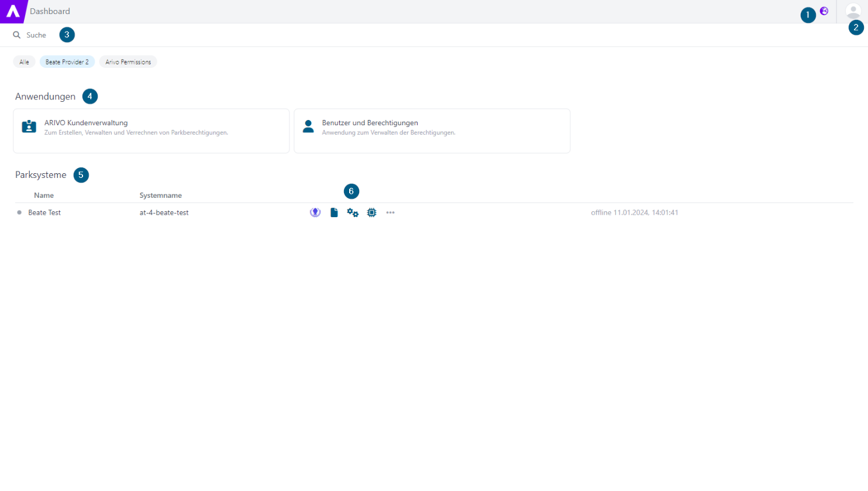Expand the three-dots more menu for Beate Test
Screen dimensions: 868x491
click(x=390, y=212)
